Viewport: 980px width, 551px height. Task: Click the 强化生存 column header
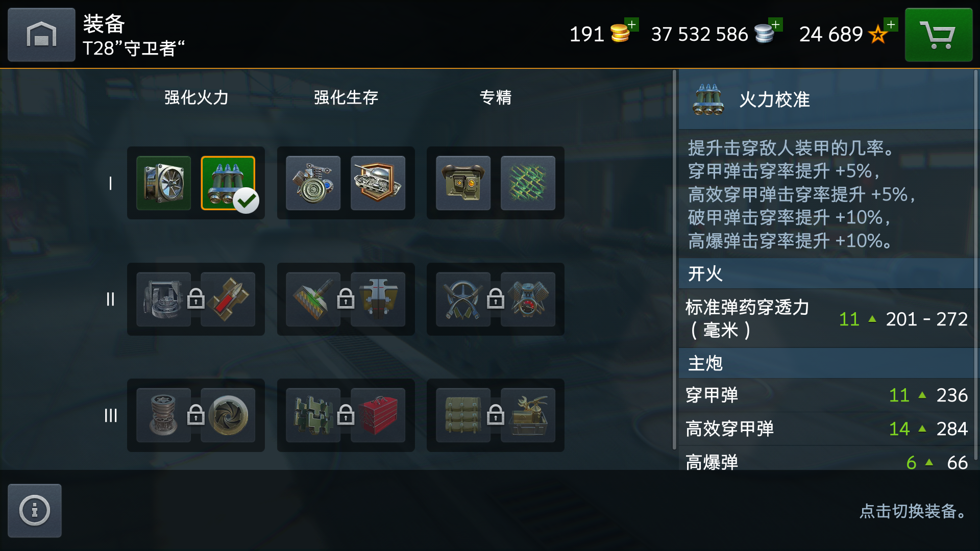(346, 97)
